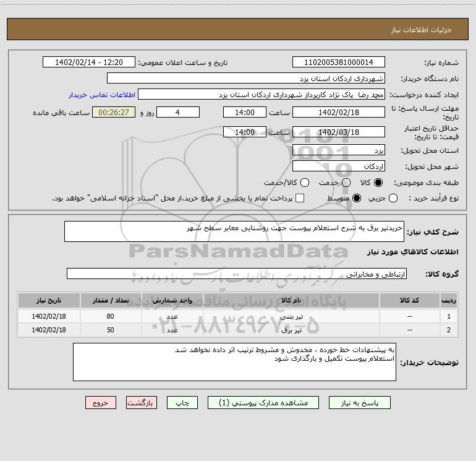
Task: Click need date cell in row 1
Action: tap(49, 316)
